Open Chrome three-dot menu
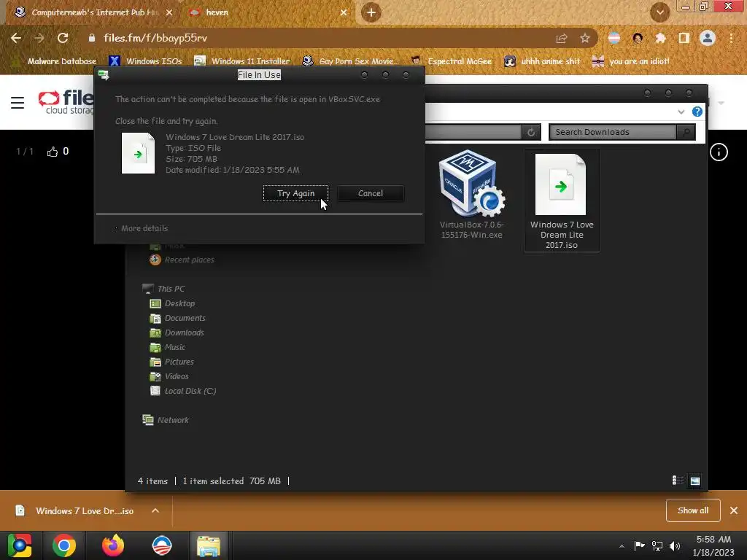This screenshot has width=747, height=560. pos(731,38)
